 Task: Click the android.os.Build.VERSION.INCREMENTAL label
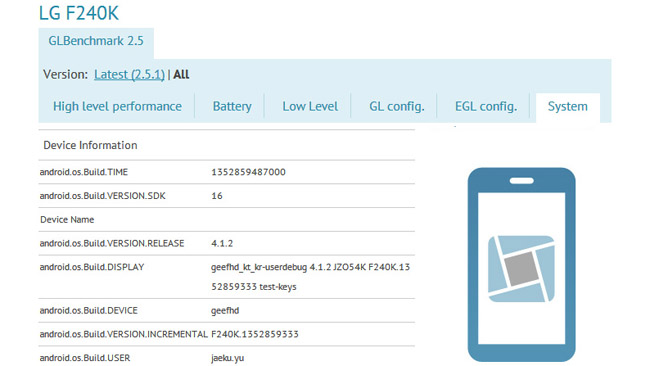tap(124, 334)
